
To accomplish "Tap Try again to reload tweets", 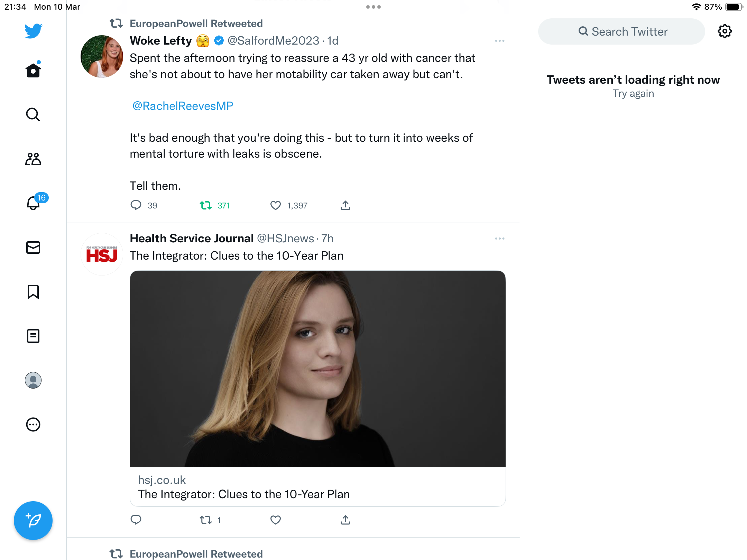I will (633, 93).
